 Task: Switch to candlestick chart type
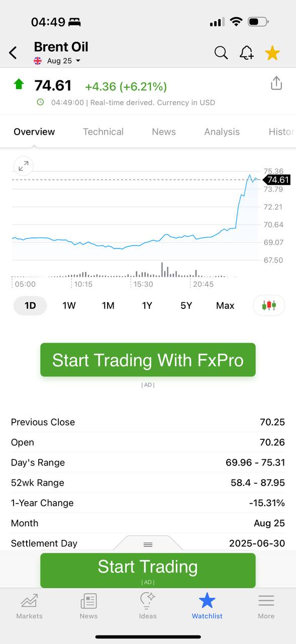click(269, 305)
